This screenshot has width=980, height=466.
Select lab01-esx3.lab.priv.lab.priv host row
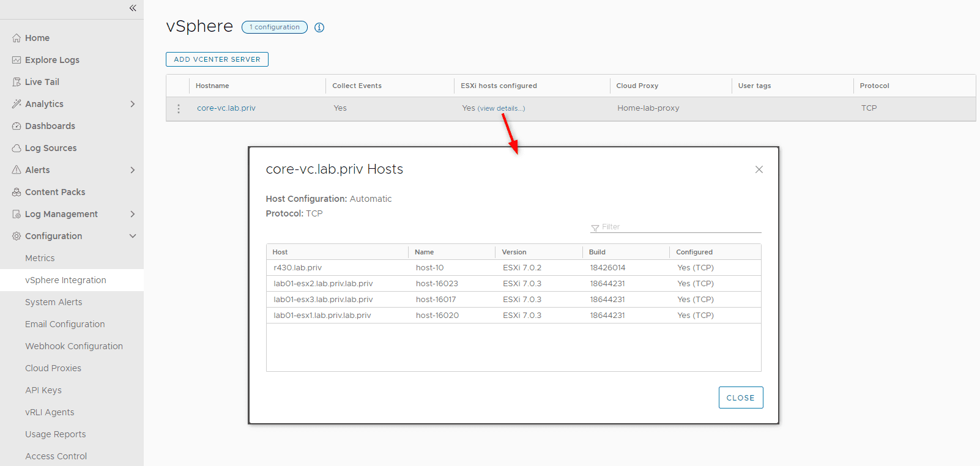(514, 300)
